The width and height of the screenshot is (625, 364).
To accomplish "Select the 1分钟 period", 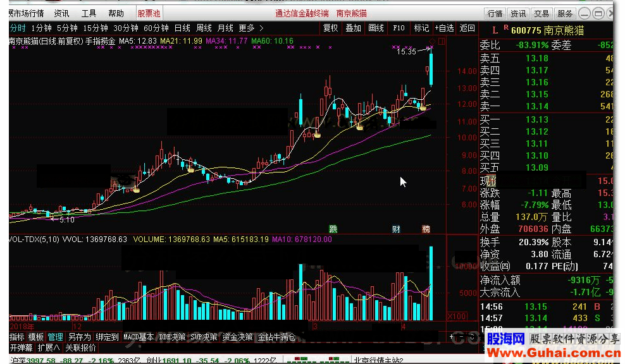I will coord(41,28).
